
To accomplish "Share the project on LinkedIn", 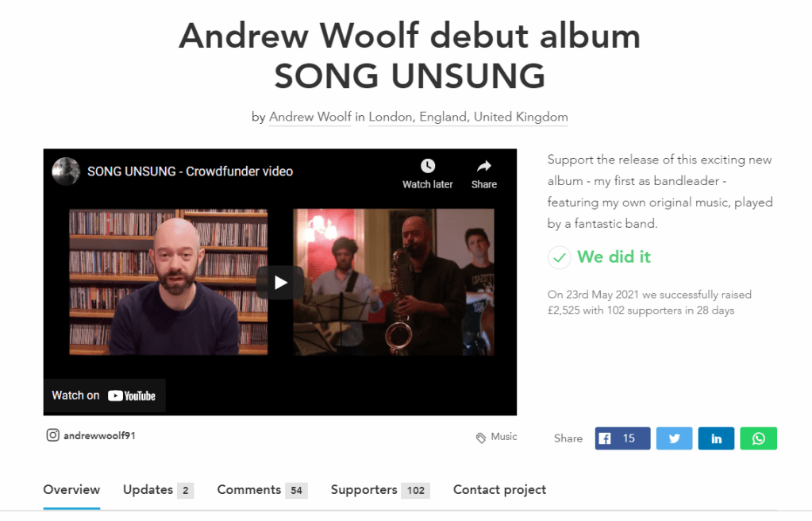I will coord(716,438).
